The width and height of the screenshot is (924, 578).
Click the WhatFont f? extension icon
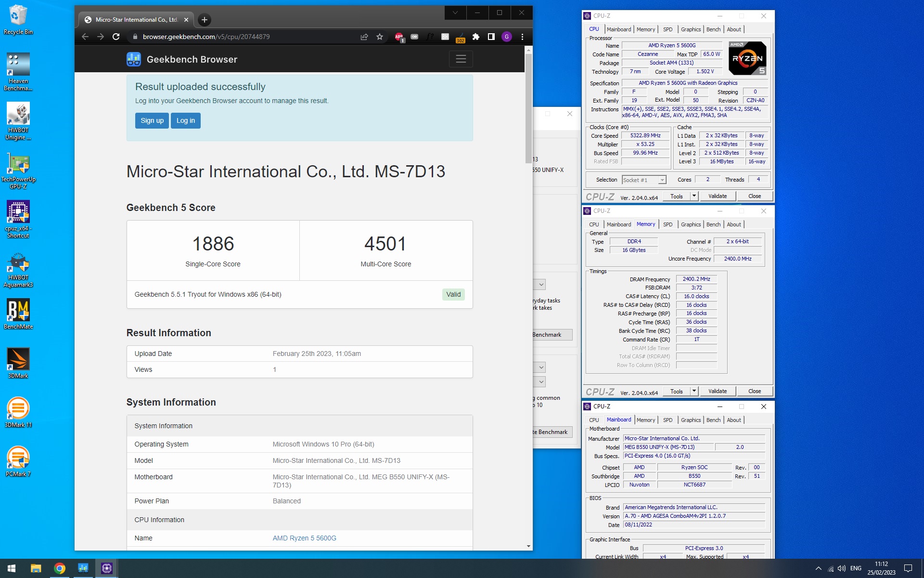430,37
